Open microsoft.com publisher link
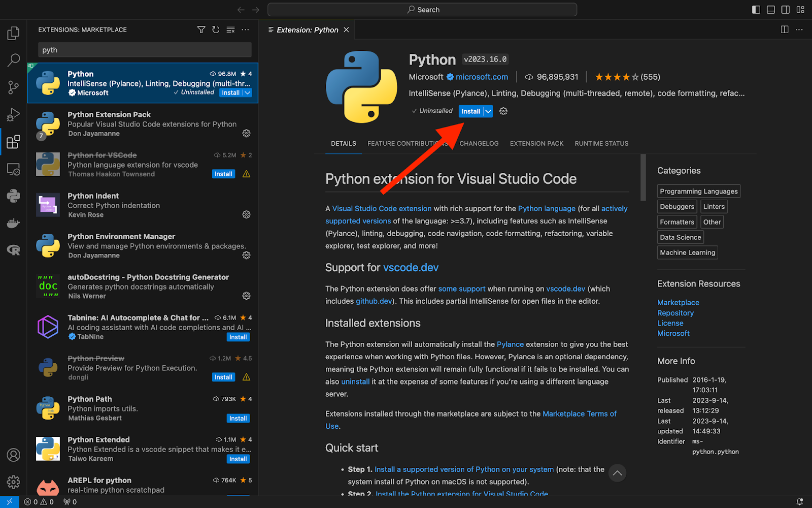Image resolution: width=812 pixels, height=508 pixels. 482,77
